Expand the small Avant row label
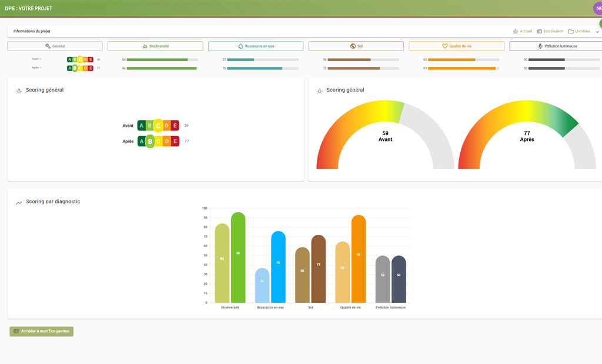The height and width of the screenshot is (364, 602). pos(36,59)
